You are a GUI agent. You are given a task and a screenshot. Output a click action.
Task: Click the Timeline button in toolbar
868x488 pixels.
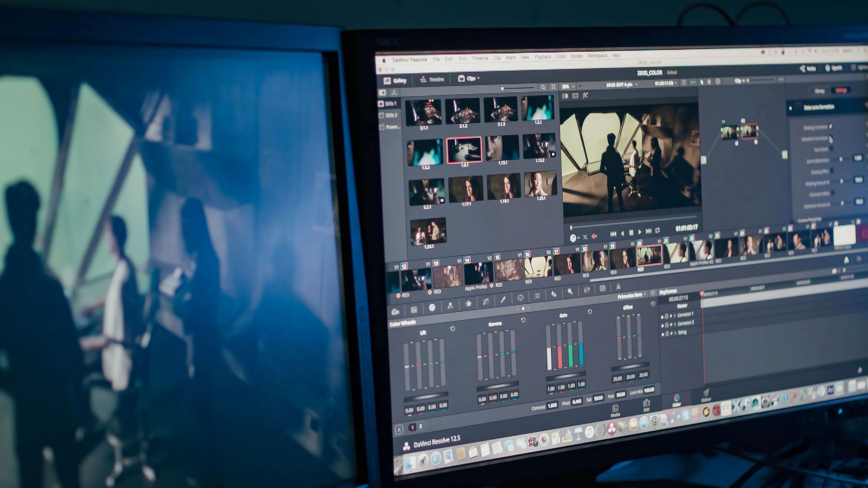432,80
